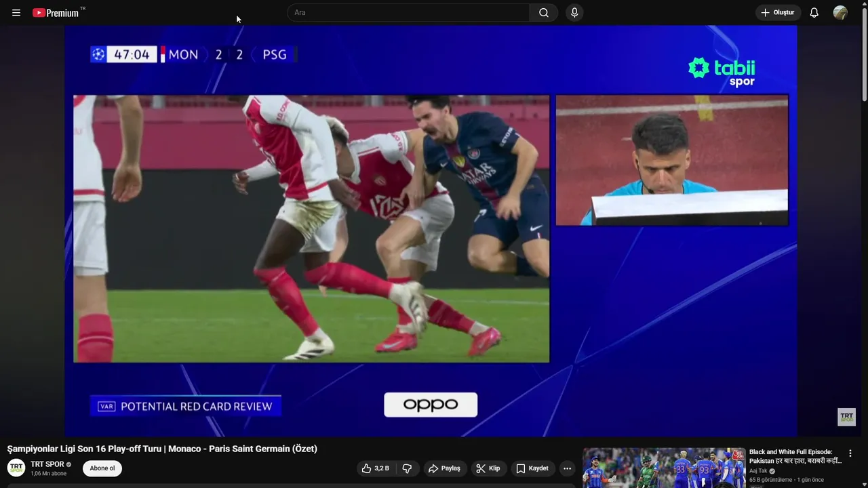Open the TRT SPOR channel name
The height and width of the screenshot is (488, 868).
[47, 464]
